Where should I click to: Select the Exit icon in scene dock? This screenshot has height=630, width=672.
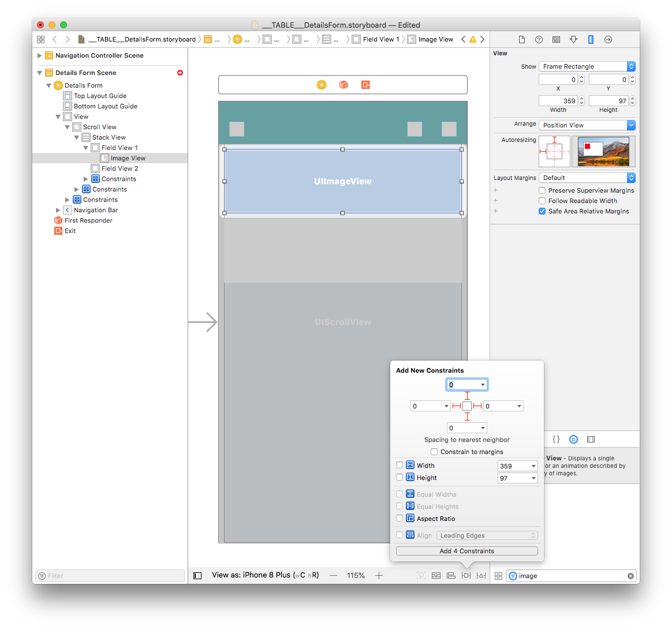point(365,85)
